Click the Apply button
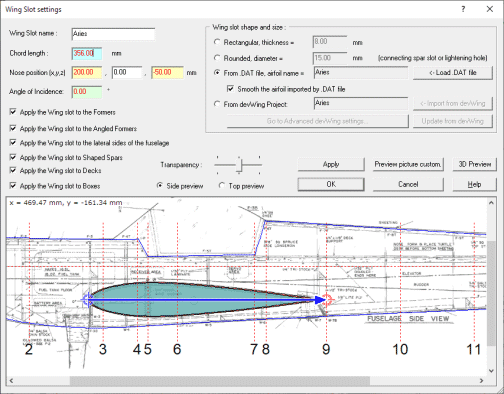 click(331, 164)
